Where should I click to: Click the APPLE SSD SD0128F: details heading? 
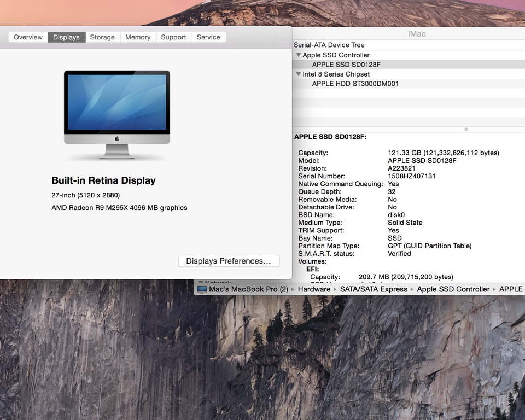(x=330, y=137)
